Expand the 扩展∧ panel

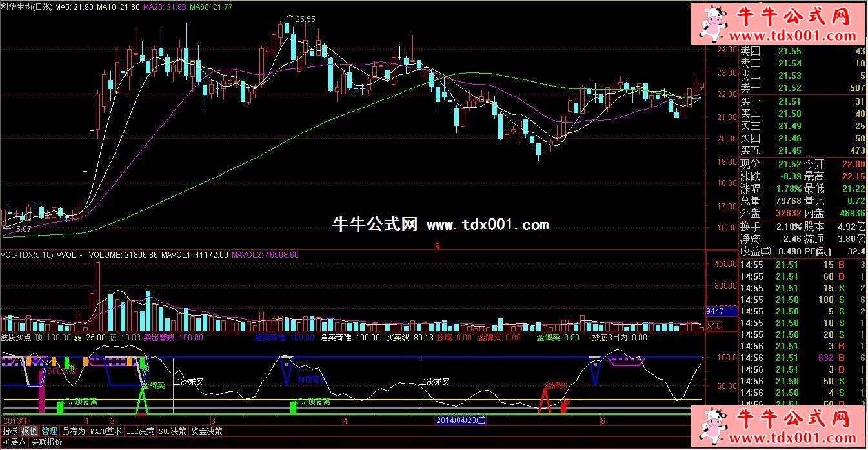(x=13, y=442)
